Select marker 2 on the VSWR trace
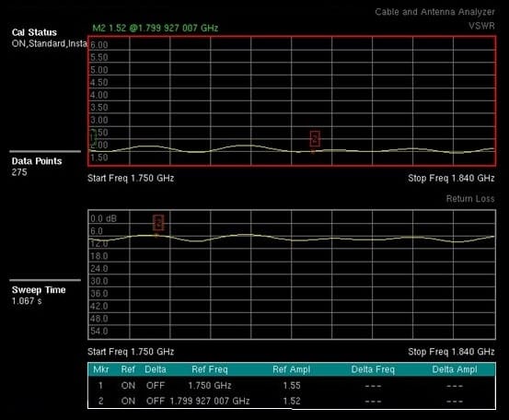The width and height of the screenshot is (509, 420). point(315,139)
